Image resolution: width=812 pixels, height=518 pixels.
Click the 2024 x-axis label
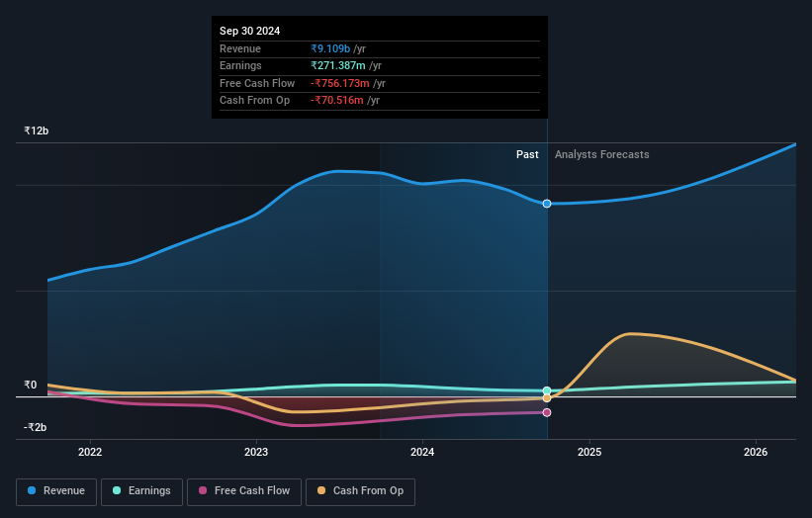click(422, 452)
